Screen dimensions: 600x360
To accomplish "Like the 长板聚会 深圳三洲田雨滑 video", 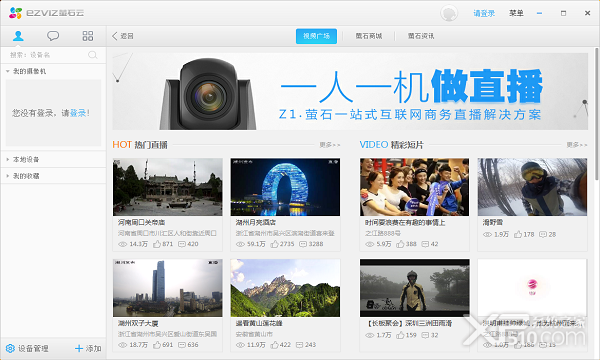I will [400, 335].
